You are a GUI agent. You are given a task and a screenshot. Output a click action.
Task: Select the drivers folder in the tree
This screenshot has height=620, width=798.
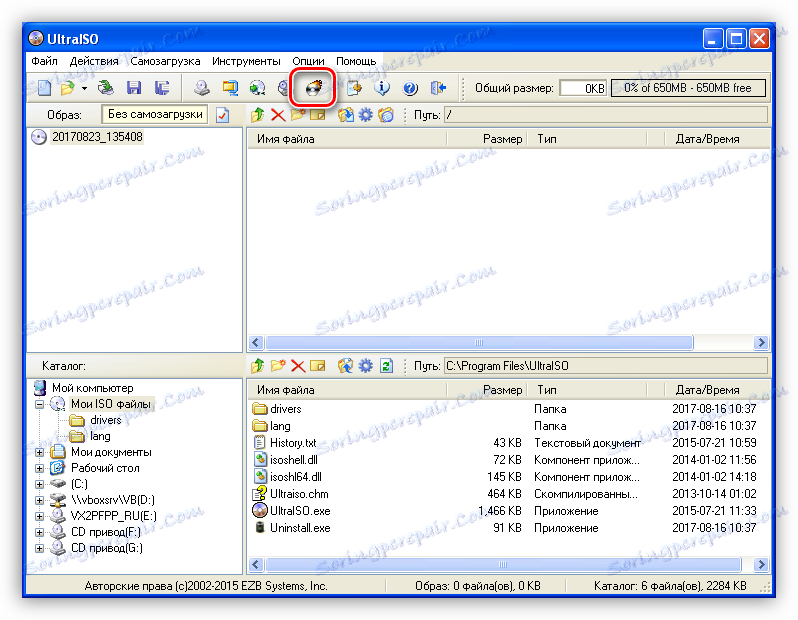click(106, 420)
